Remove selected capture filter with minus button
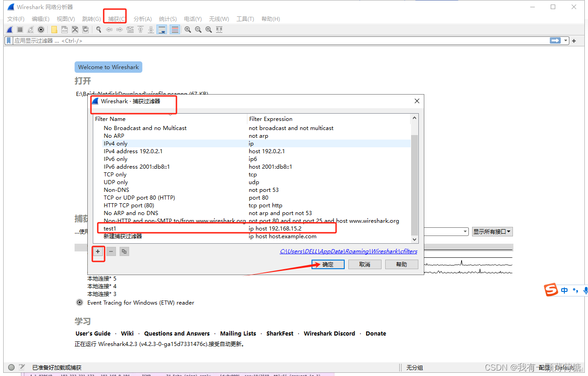 [x=111, y=251]
